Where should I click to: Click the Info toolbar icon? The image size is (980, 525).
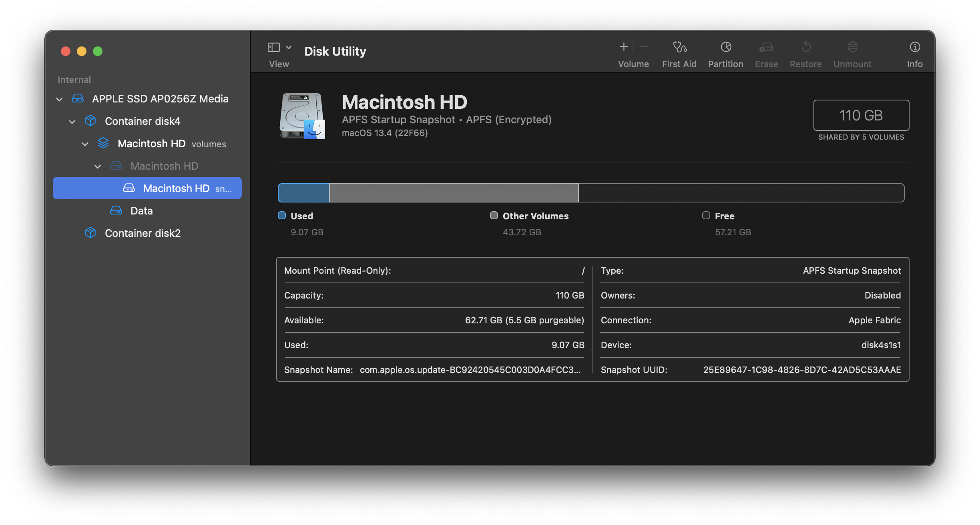(915, 47)
